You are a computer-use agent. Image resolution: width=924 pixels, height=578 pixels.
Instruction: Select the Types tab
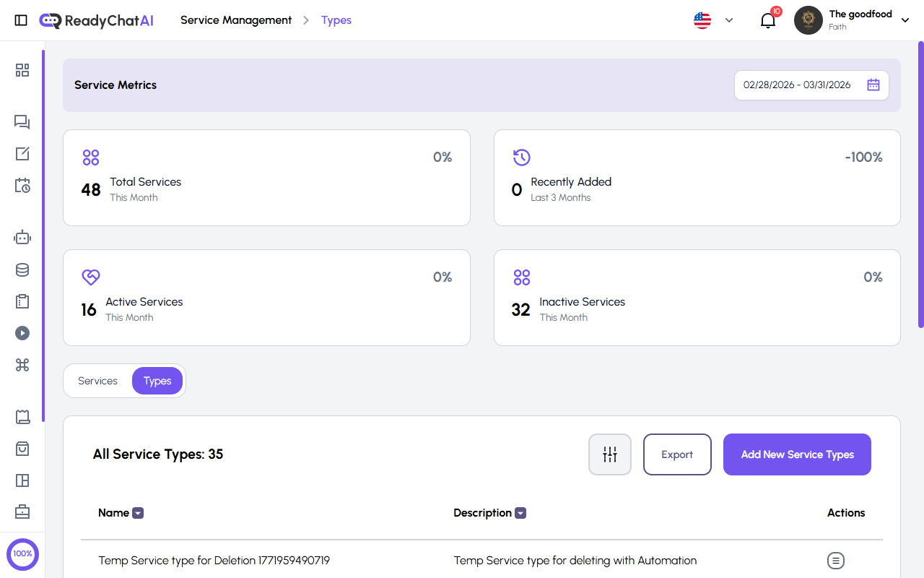(157, 381)
